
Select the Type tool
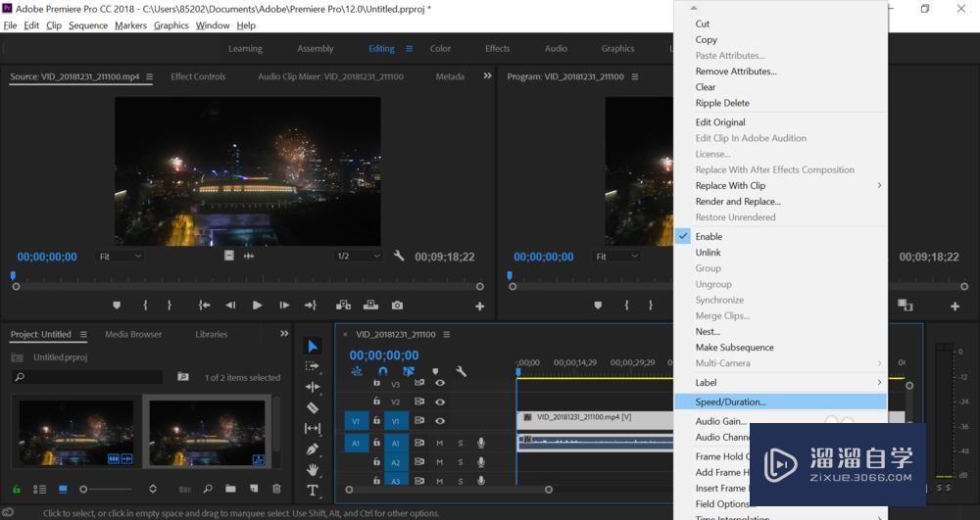(313, 490)
